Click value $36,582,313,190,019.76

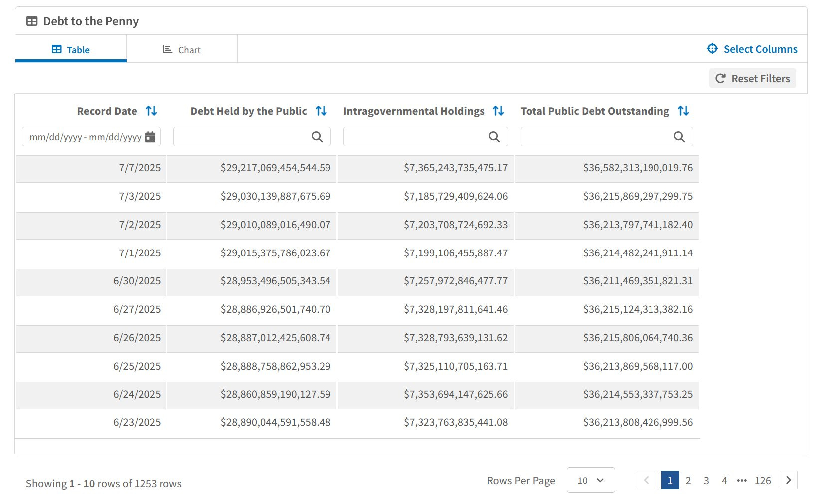(638, 168)
